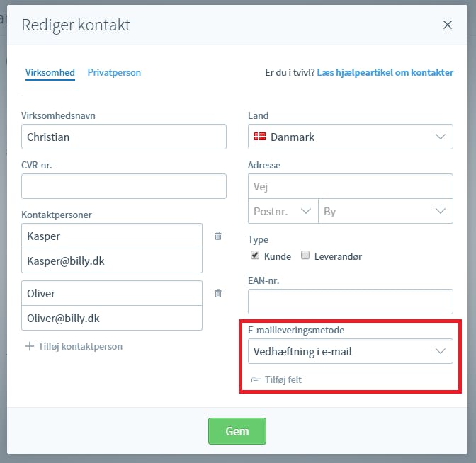Viewport: 476px width, 463px height.
Task: Open Læs hjælpeartikel om kontakter link
Action: click(385, 72)
